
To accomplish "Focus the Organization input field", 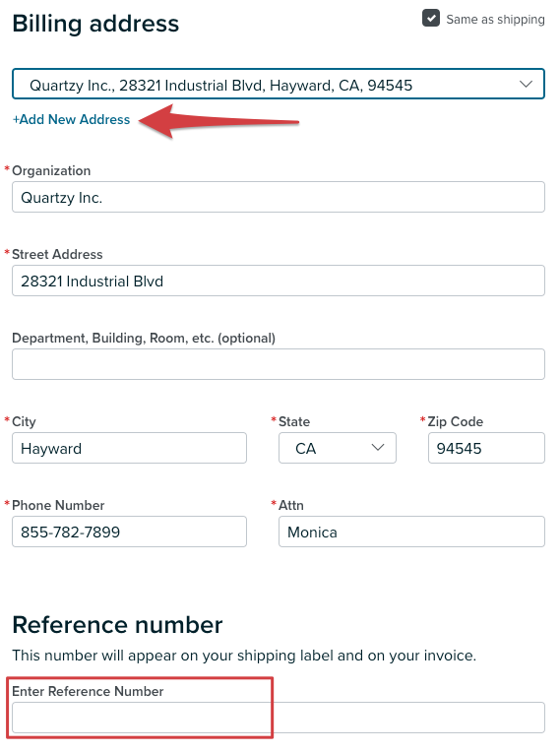I will [x=279, y=197].
